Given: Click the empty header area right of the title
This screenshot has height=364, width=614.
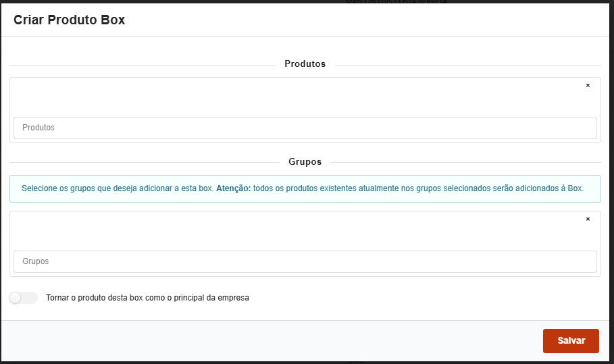Looking at the screenshot, I should click(372, 20).
